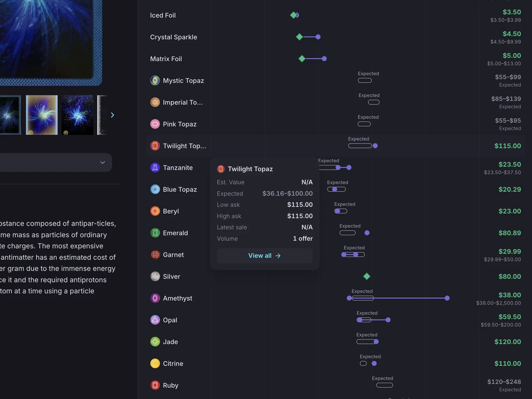532x399 pixels.
Task: Open the Crystal Sparkle variant row
Action: (335, 37)
